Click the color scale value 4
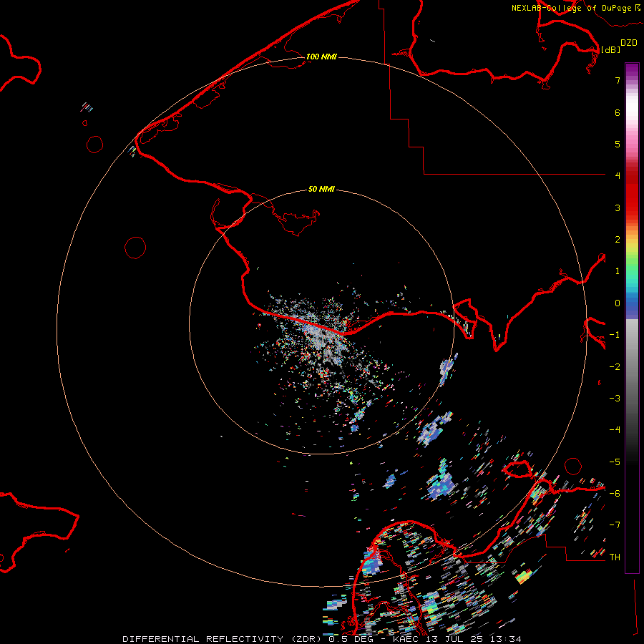 618,176
